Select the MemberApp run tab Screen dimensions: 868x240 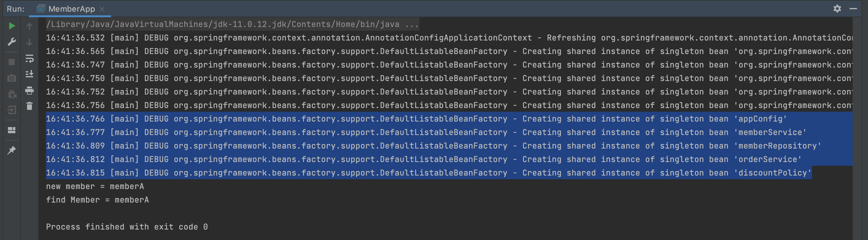[71, 9]
